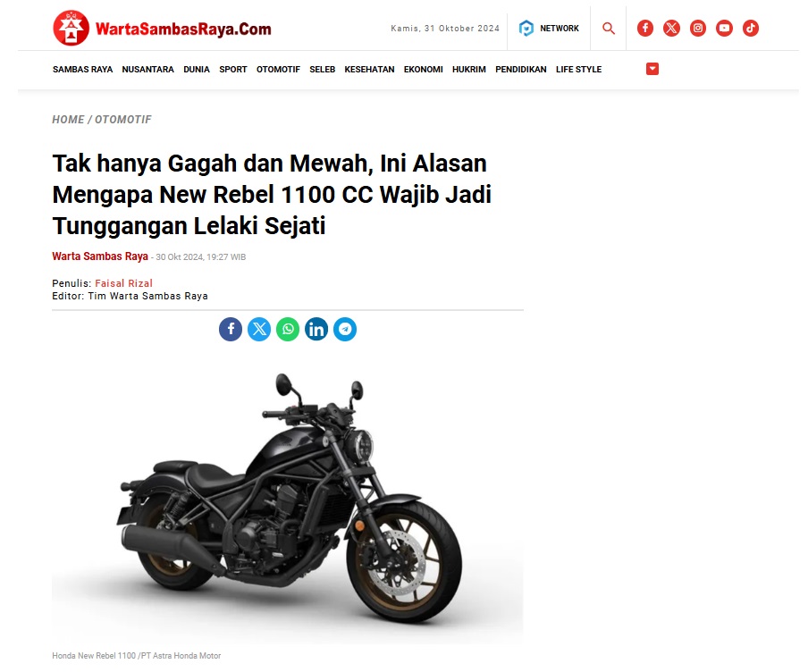This screenshot has width=808, height=672.
Task: Share article on Facebook
Action: click(231, 329)
